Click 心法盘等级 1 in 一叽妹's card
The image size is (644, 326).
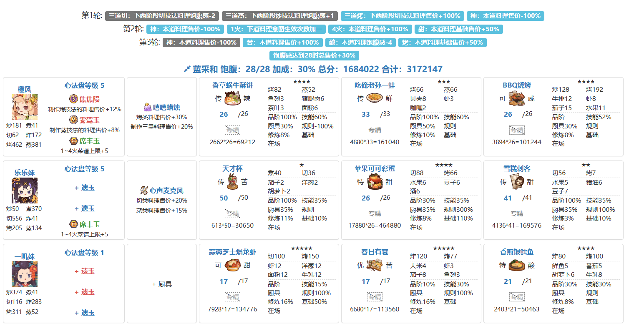click(x=84, y=252)
